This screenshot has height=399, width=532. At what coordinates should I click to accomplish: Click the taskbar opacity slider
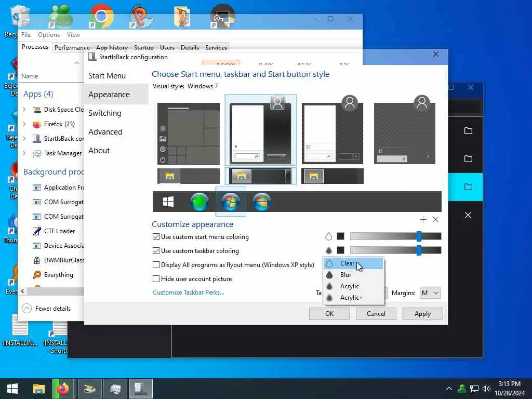point(395,250)
